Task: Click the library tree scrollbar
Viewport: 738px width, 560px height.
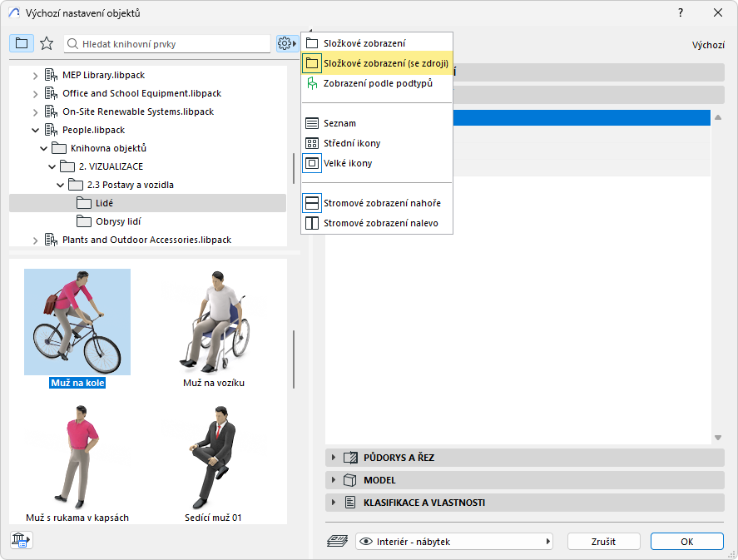Action: click(x=294, y=168)
